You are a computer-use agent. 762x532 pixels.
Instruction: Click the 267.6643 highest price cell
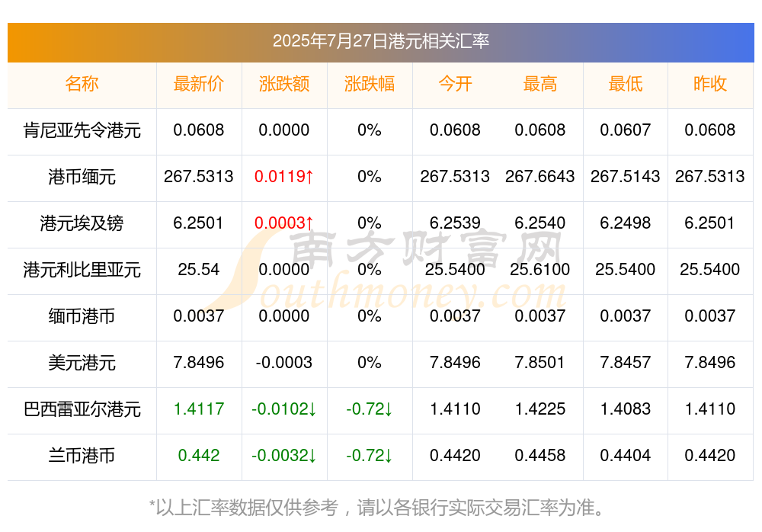540,177
